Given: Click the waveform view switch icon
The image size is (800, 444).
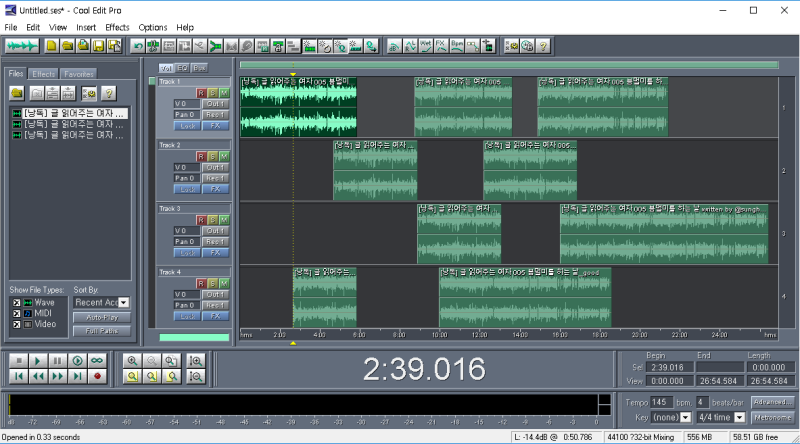Looking at the screenshot, I should point(21,46).
